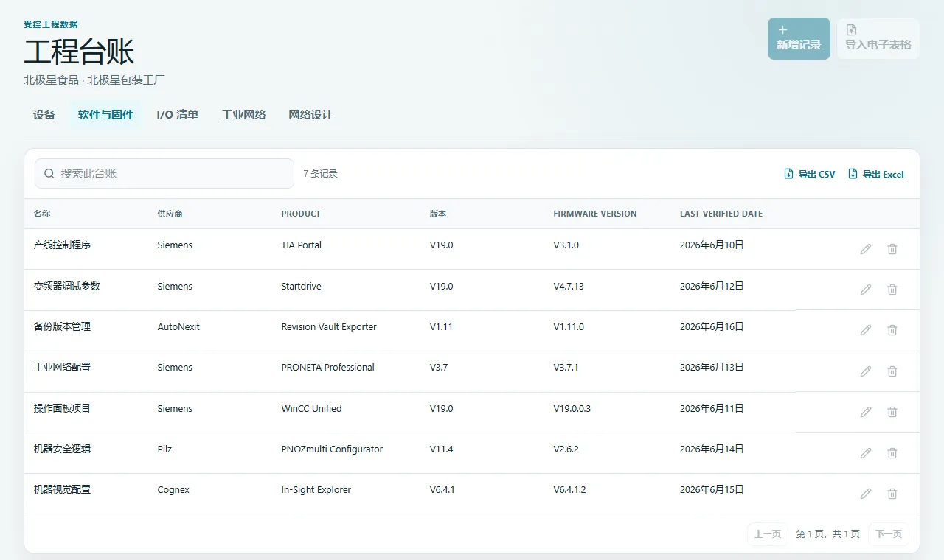The image size is (944, 560).
Task: Open editing for 工业网络配置 row
Action: click(866, 371)
